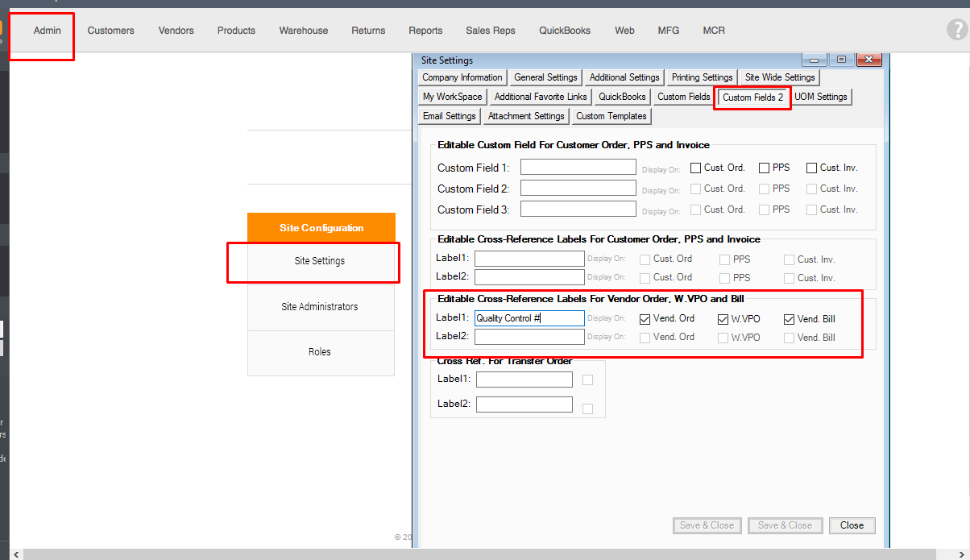Viewport: 970px width, 560px height.
Task: Switch to the UOM Settings tab
Action: (821, 97)
